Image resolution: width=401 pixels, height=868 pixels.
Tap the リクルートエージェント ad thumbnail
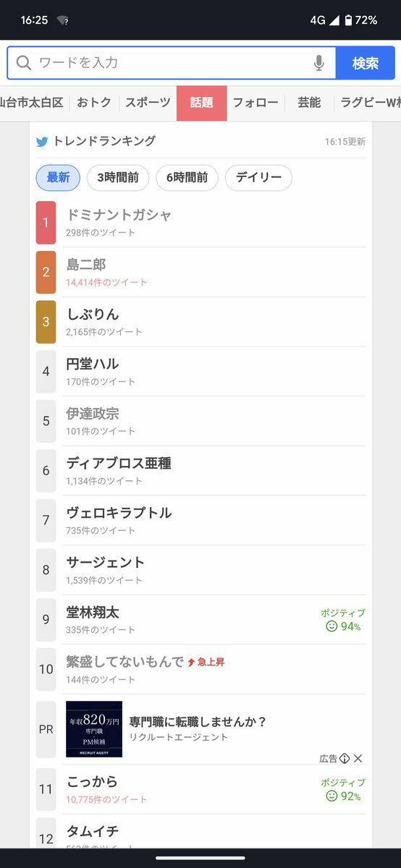[94, 729]
